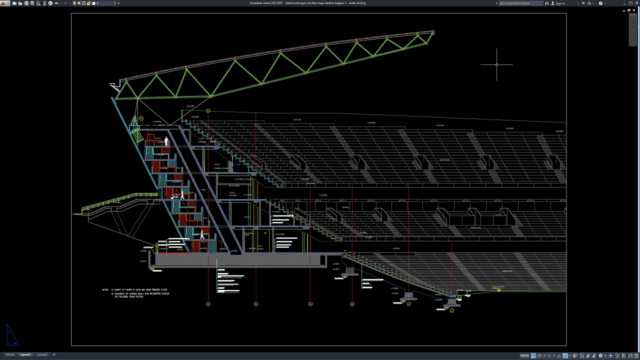
Task: Expand the workspace switching dropdown arrow
Action: coord(605,356)
